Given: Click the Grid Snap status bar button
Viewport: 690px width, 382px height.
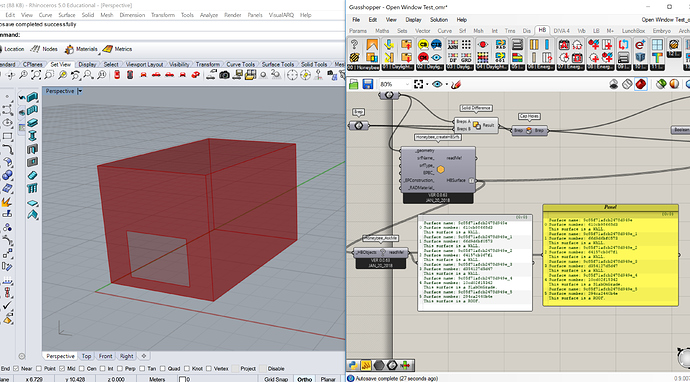Looking at the screenshot, I should (x=276, y=379).
